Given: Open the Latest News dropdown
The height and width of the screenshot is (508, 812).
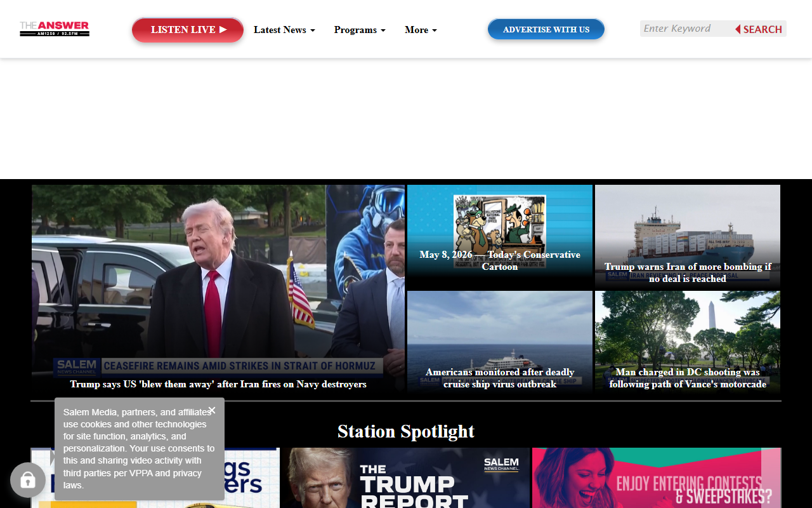Looking at the screenshot, I should 284,30.
